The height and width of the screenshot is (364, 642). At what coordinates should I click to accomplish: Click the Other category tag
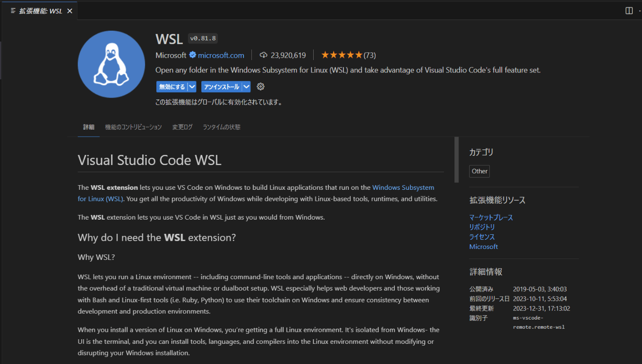(x=480, y=171)
